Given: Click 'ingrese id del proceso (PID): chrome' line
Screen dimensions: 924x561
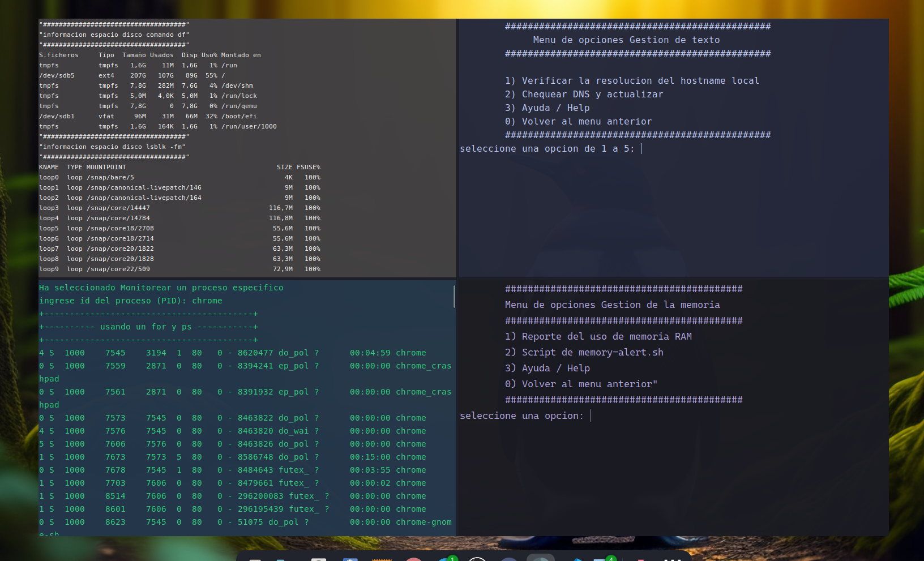Looking at the screenshot, I should tap(131, 301).
